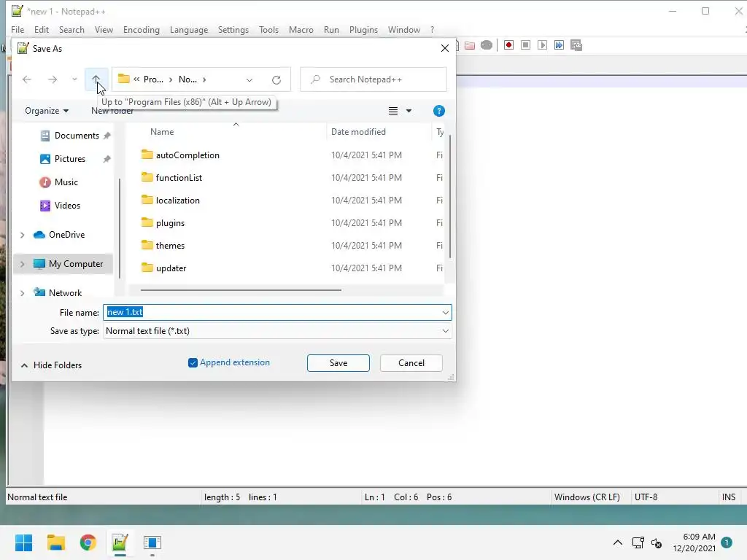Click the Cancel button
Viewport: 747px width, 560px height.
click(411, 363)
